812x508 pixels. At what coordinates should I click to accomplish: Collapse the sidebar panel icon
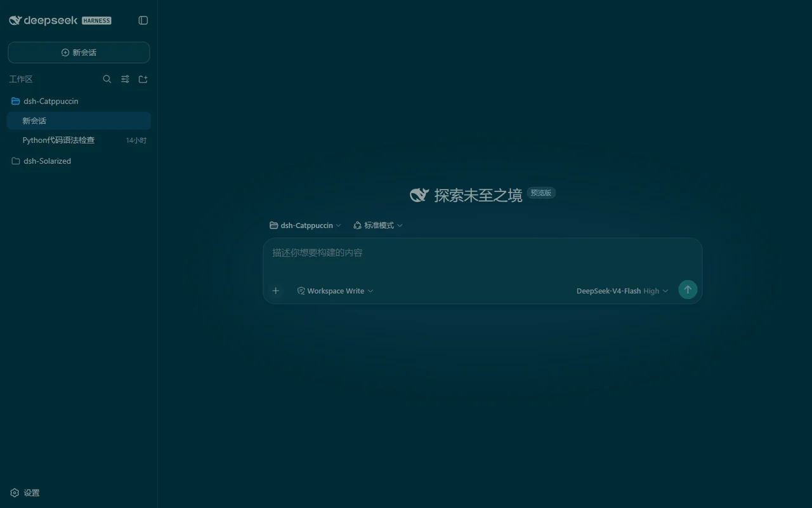143,20
